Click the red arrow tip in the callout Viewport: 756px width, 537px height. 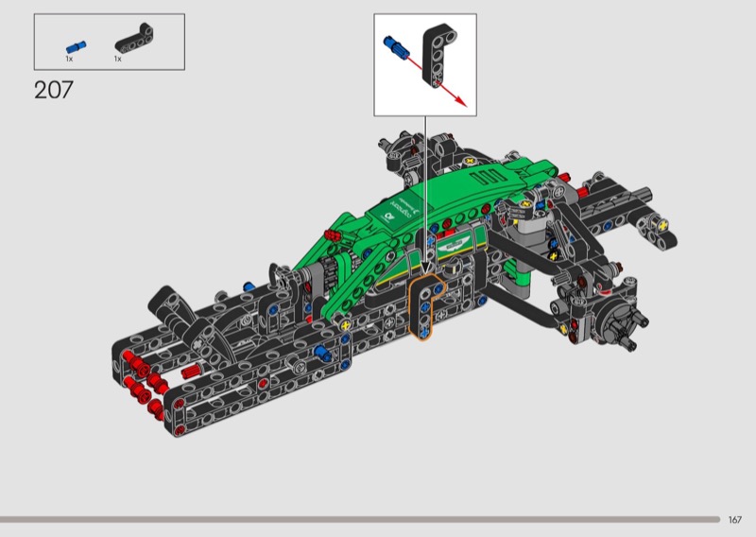tap(461, 102)
